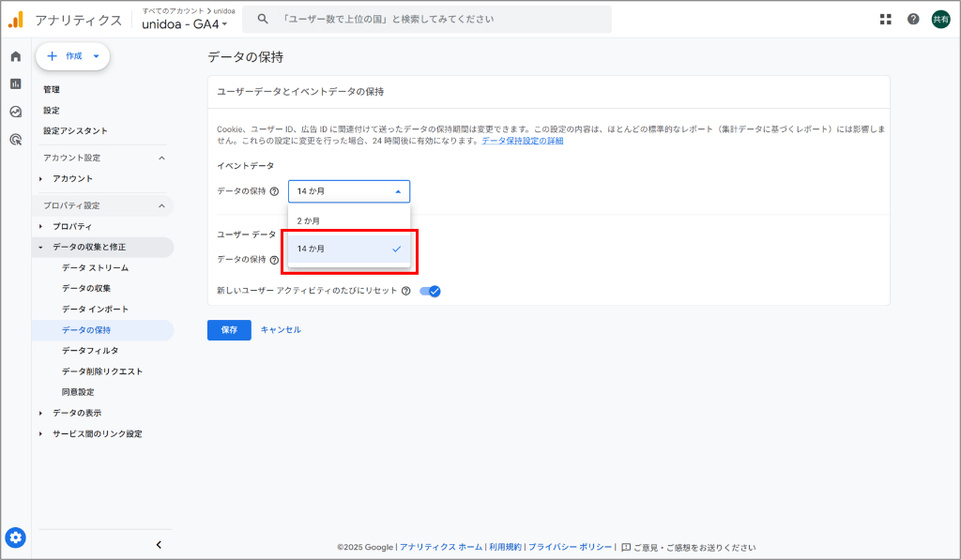Click into the Analytics search field
Image resolution: width=961 pixels, height=560 pixels.
point(427,19)
